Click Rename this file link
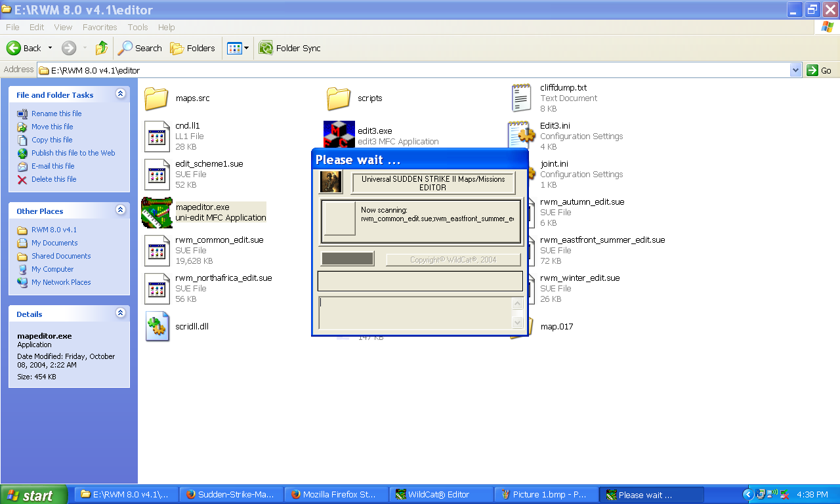The height and width of the screenshot is (504, 840). pos(56,114)
